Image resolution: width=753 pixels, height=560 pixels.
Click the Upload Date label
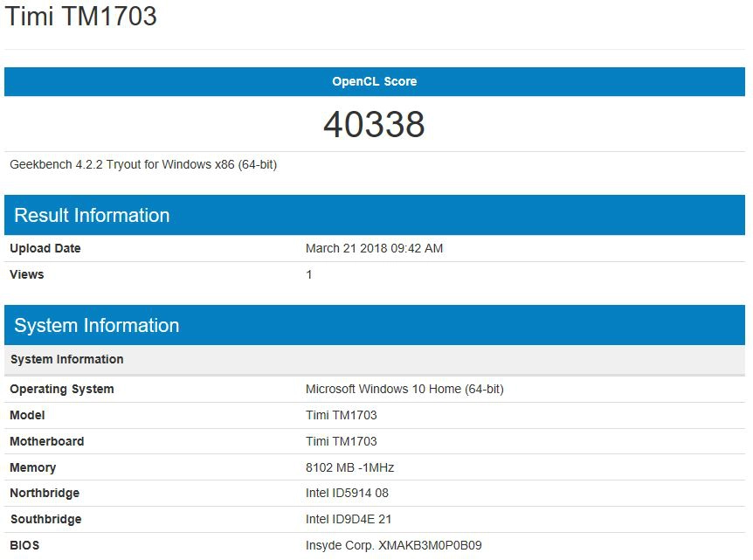(x=45, y=248)
